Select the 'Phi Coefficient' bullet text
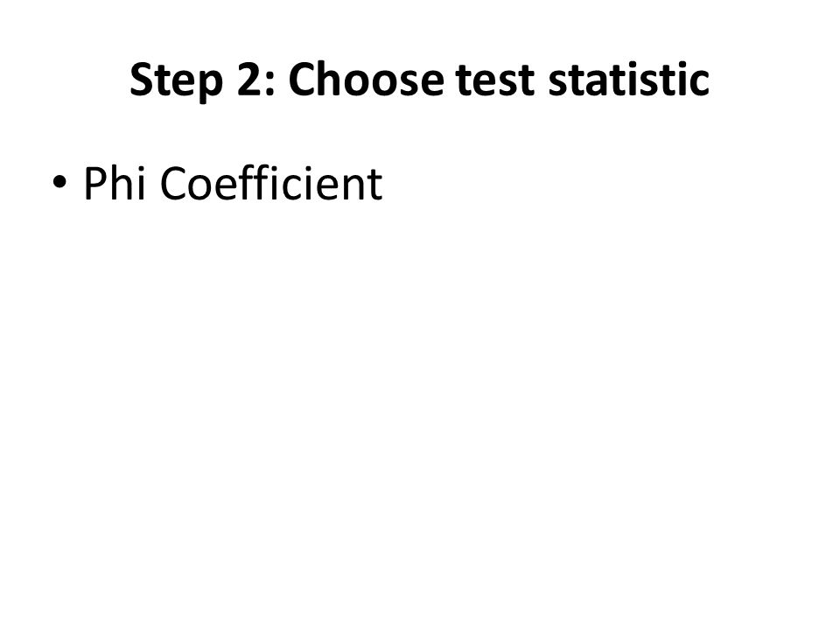840x630 pixels. (x=233, y=183)
